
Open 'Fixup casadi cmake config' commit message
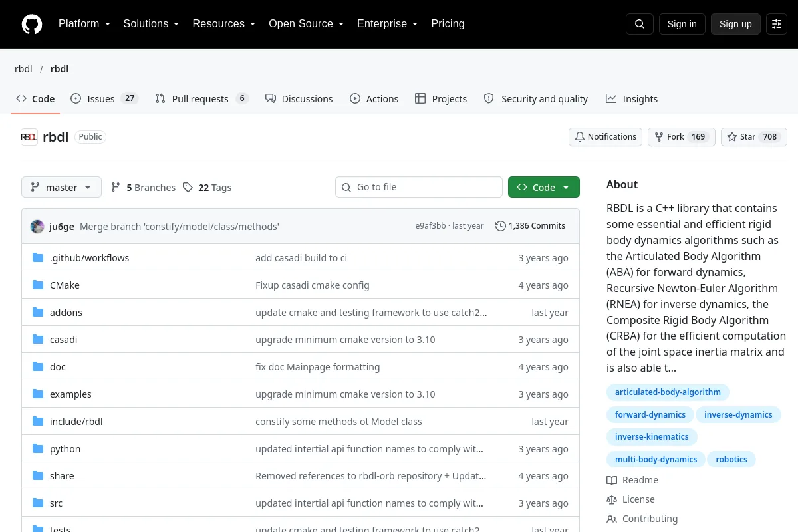(x=313, y=285)
